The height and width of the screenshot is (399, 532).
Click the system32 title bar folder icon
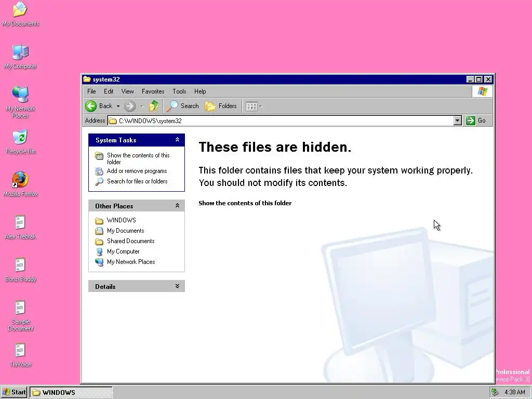point(87,79)
